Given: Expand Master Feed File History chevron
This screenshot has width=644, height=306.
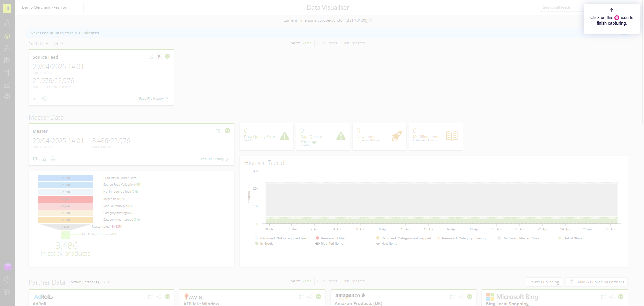Looking at the screenshot, I should click(227, 159).
